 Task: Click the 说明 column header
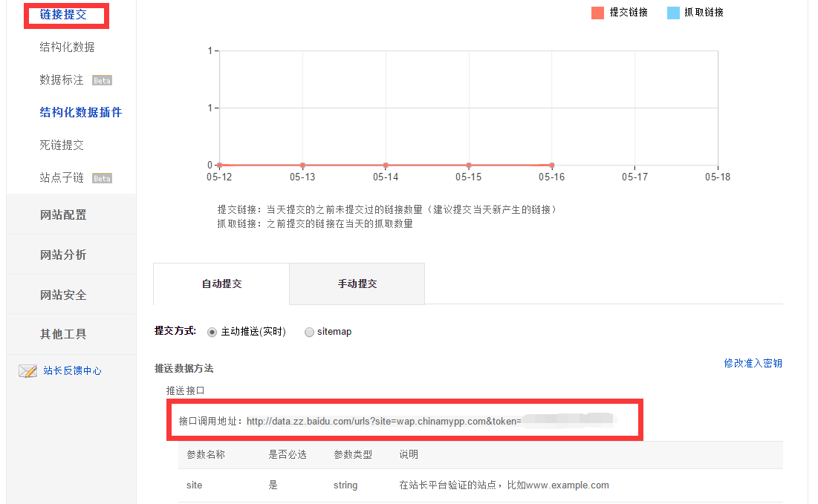coord(409,454)
